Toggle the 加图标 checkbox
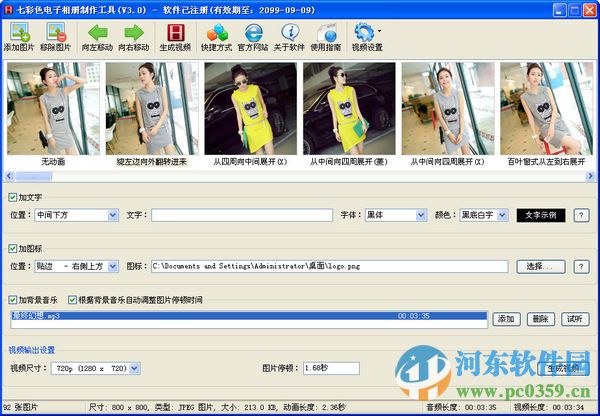Screen dimensions: 600x416 tap(13, 249)
